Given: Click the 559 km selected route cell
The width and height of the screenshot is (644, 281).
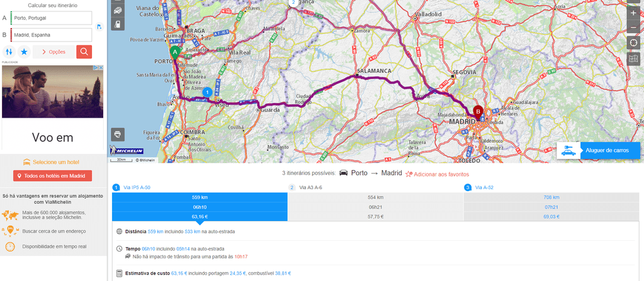Looking at the screenshot, I should pos(200,197).
